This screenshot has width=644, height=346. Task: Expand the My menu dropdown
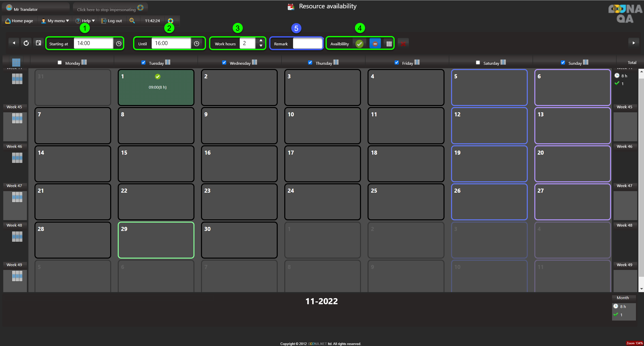(55, 21)
